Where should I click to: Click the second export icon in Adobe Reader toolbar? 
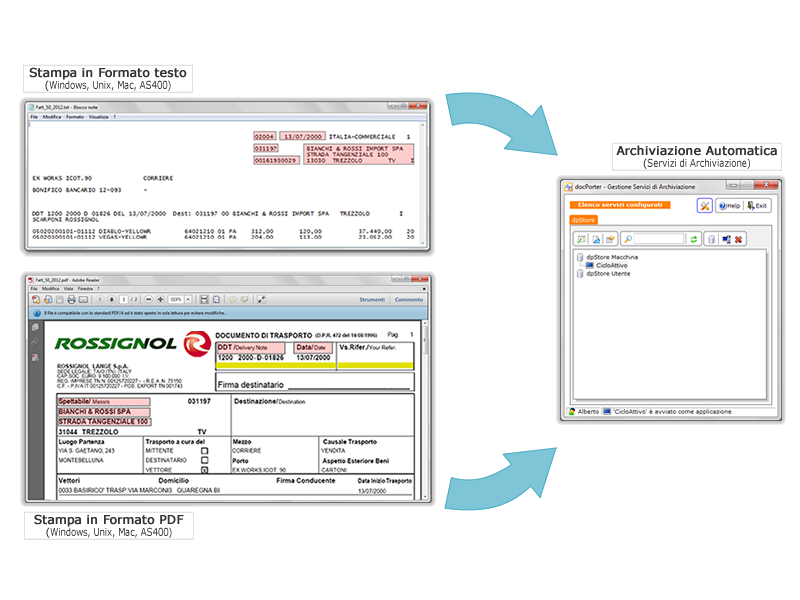pyautogui.click(x=48, y=299)
